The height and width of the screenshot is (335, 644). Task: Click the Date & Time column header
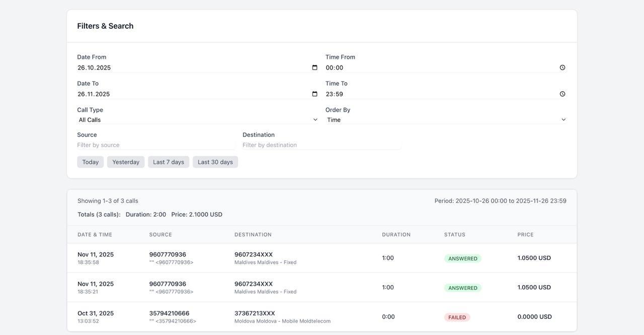[x=95, y=235]
